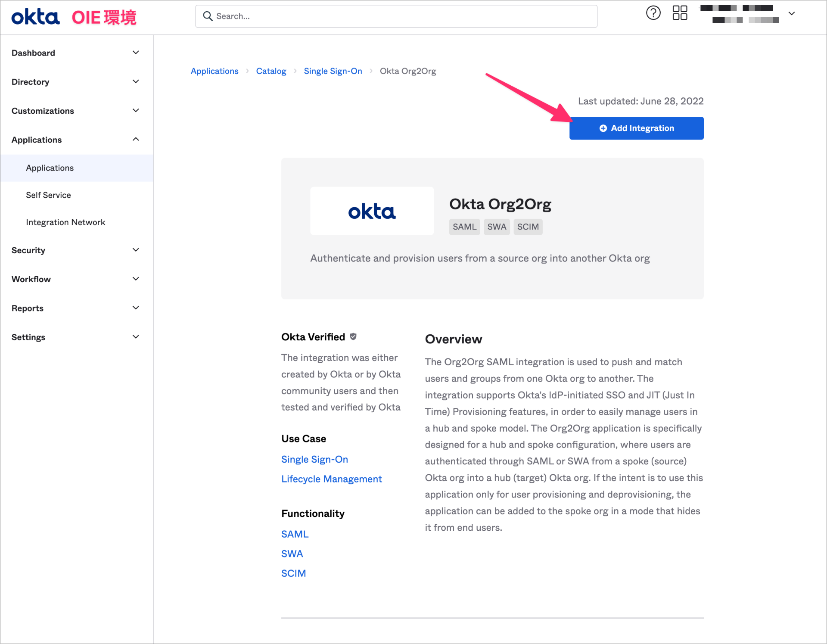The width and height of the screenshot is (827, 644).
Task: Select Integration Network in the sidebar
Action: tap(65, 222)
